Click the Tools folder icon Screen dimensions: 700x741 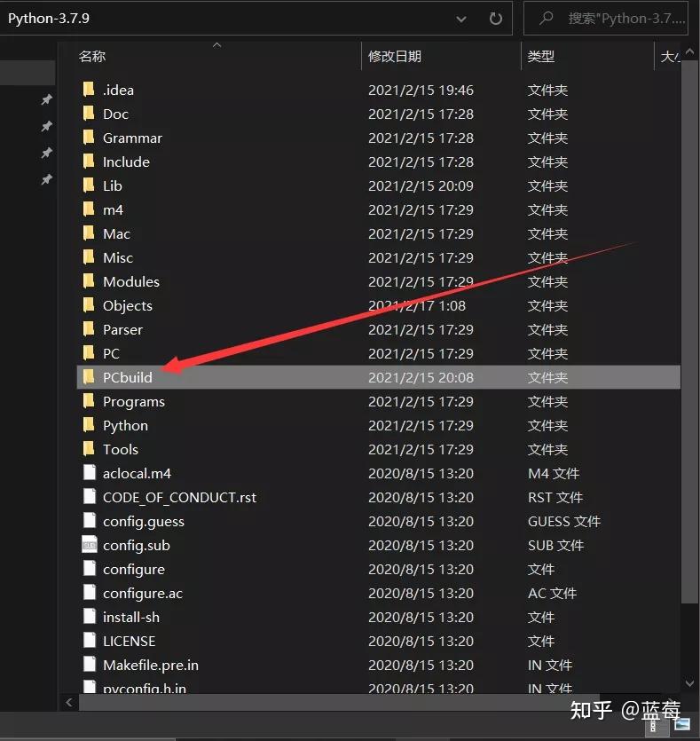pos(89,449)
